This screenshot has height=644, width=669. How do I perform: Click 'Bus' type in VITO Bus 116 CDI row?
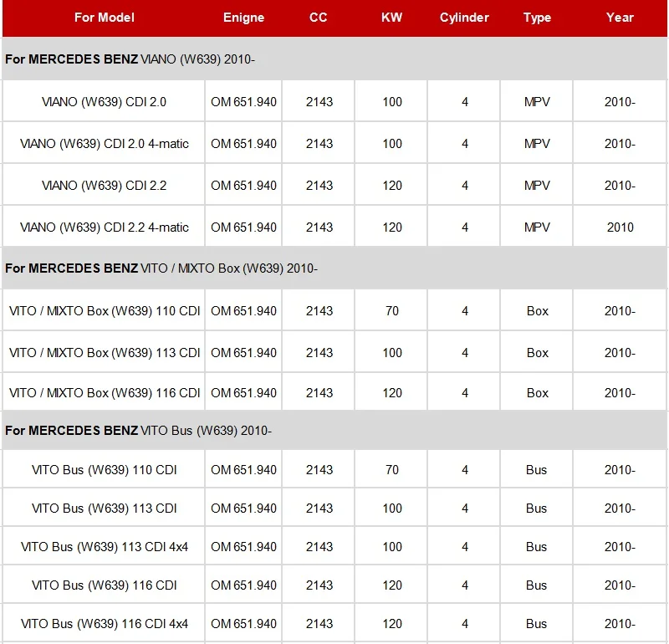coord(536,585)
